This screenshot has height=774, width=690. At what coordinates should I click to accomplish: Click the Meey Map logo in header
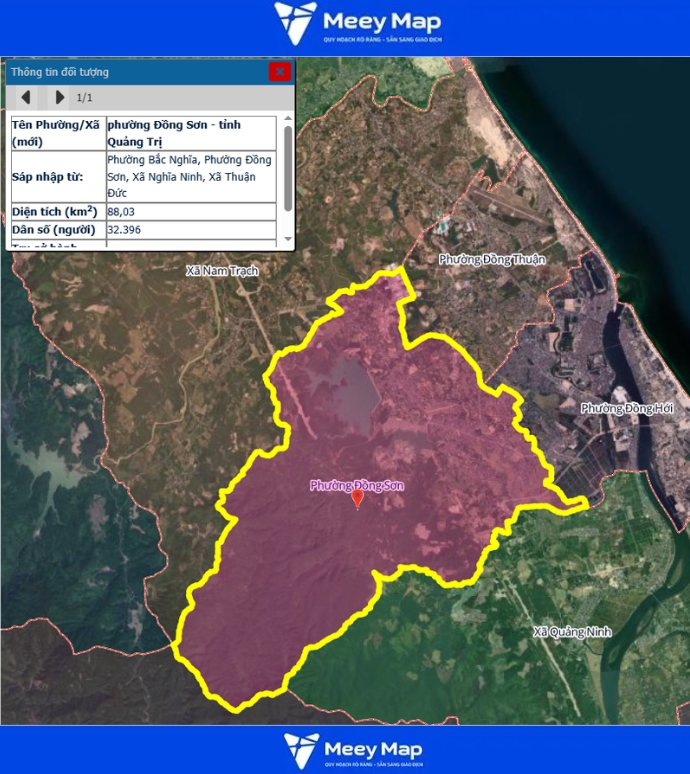click(x=357, y=25)
